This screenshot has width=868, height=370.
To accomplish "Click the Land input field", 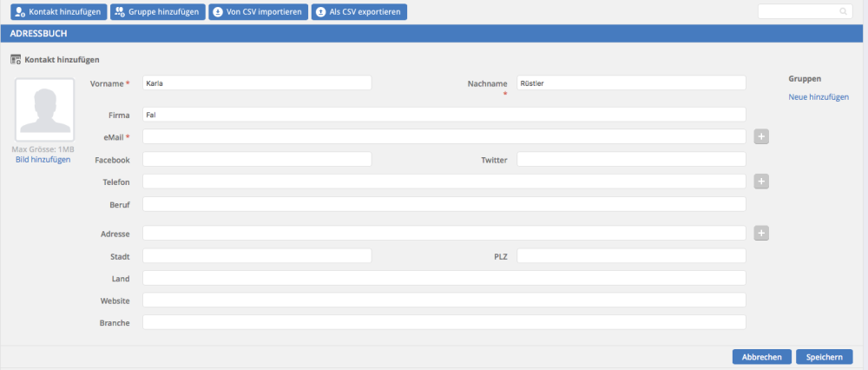I will click(x=444, y=278).
